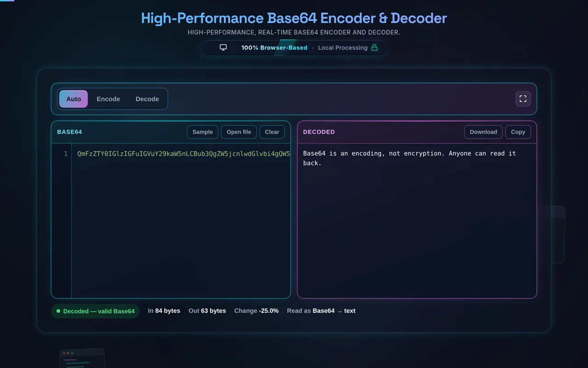
Task: Click the decoded output text area
Action: pyautogui.click(x=417, y=221)
